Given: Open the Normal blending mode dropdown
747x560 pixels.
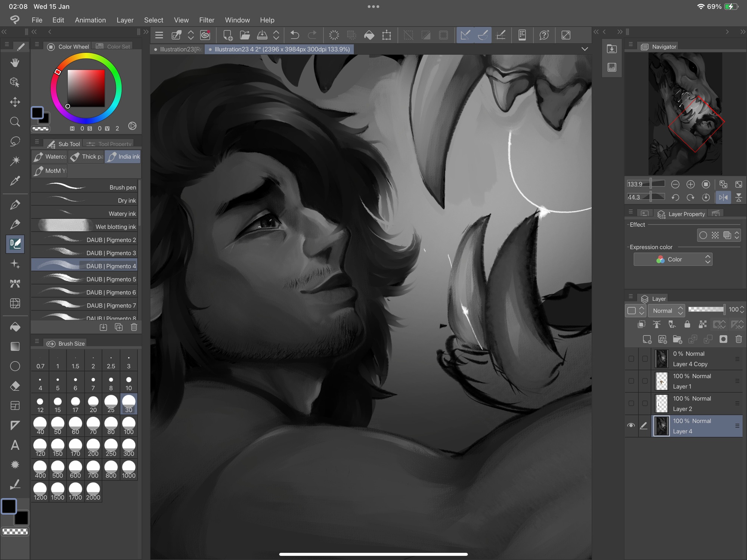Looking at the screenshot, I should click(x=667, y=310).
